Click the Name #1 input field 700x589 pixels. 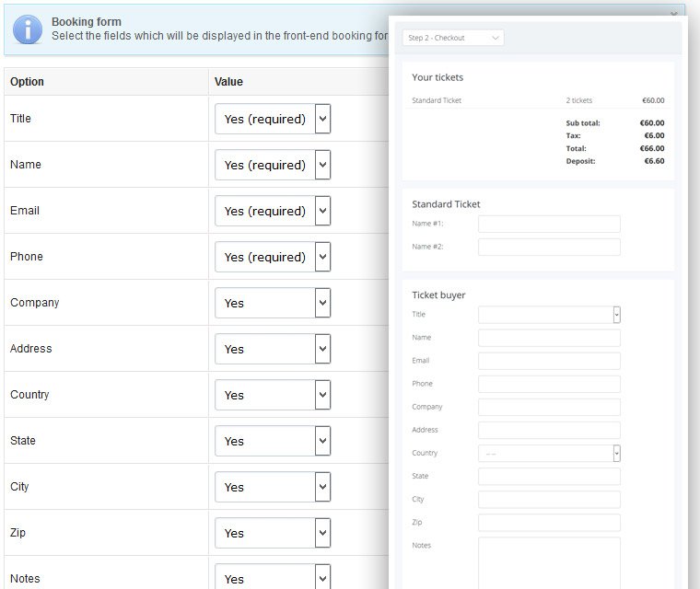click(549, 224)
